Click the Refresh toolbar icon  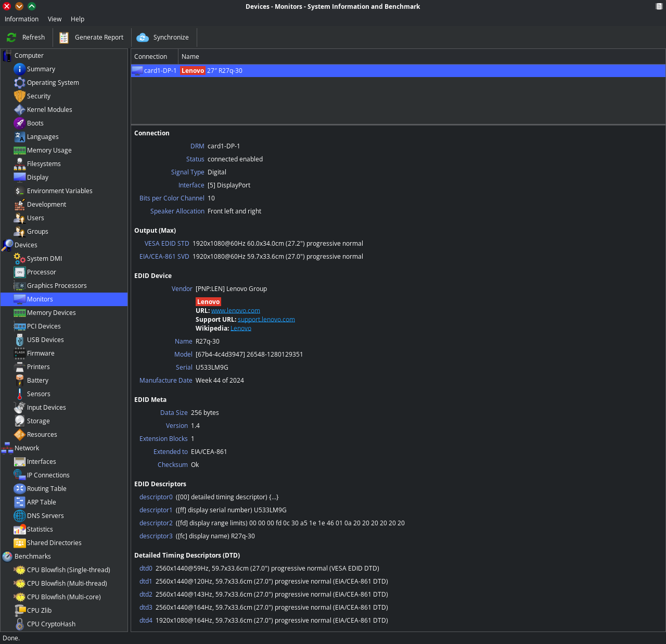11,37
